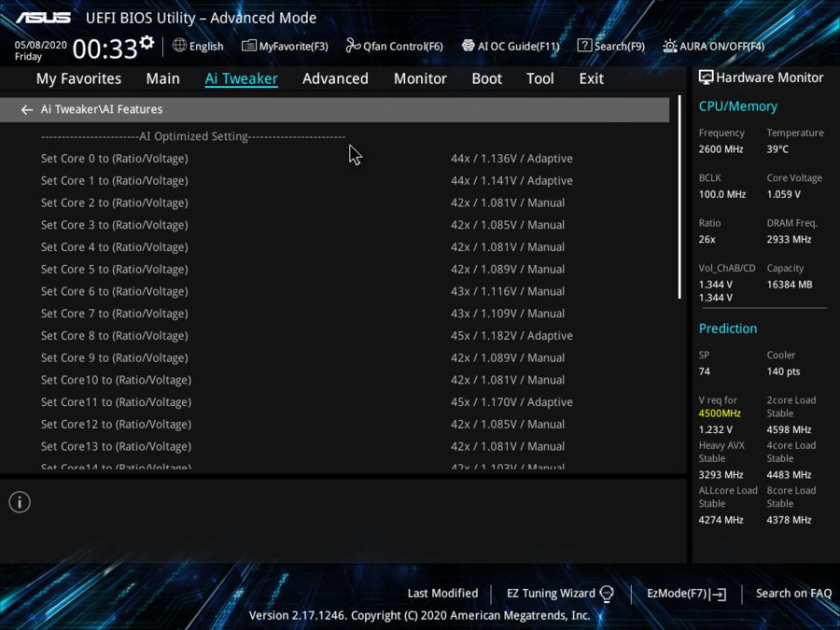Click the 00:33 clock display
This screenshot has width=840, height=630.
pyautogui.click(x=105, y=49)
